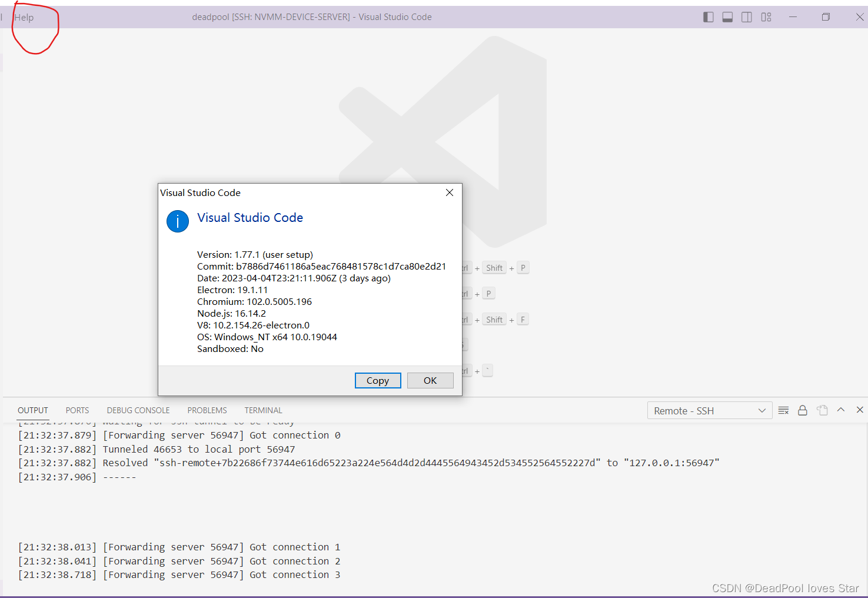868x598 pixels.
Task: Click the window title deadpool SSH text
Action: (x=312, y=17)
